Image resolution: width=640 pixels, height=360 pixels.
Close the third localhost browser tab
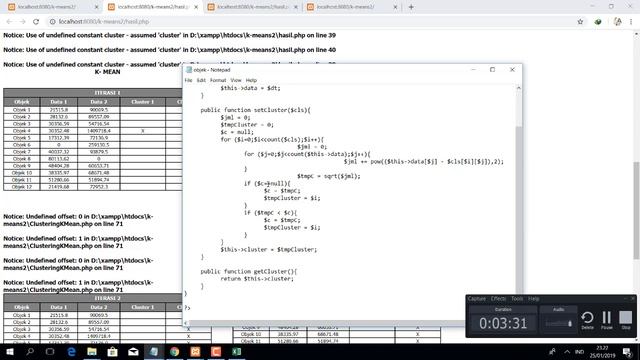296,7
